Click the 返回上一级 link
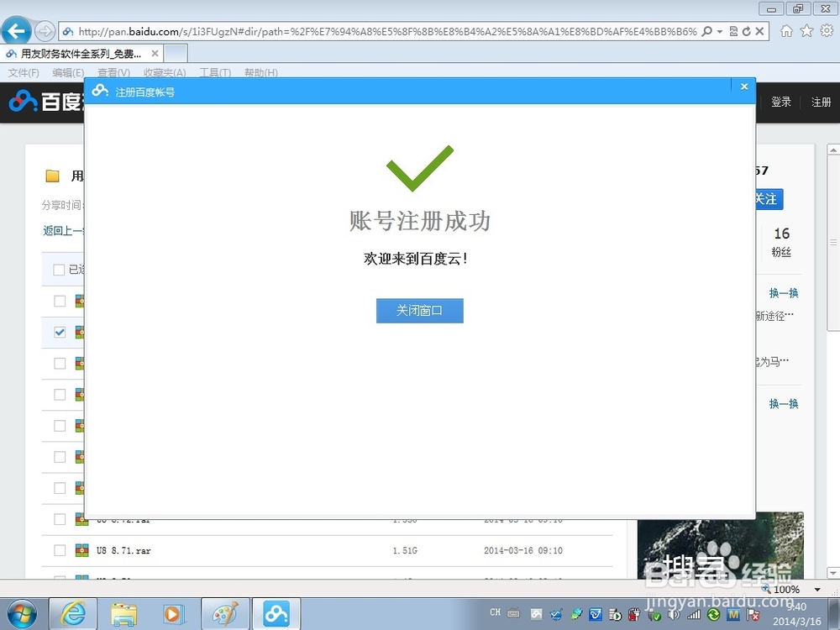 63,231
